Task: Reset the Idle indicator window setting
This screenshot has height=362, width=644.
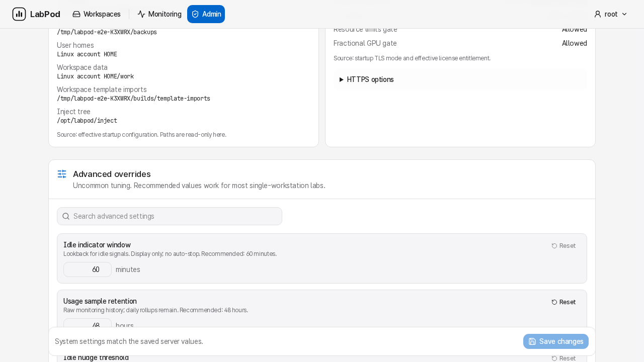Action: (x=563, y=246)
